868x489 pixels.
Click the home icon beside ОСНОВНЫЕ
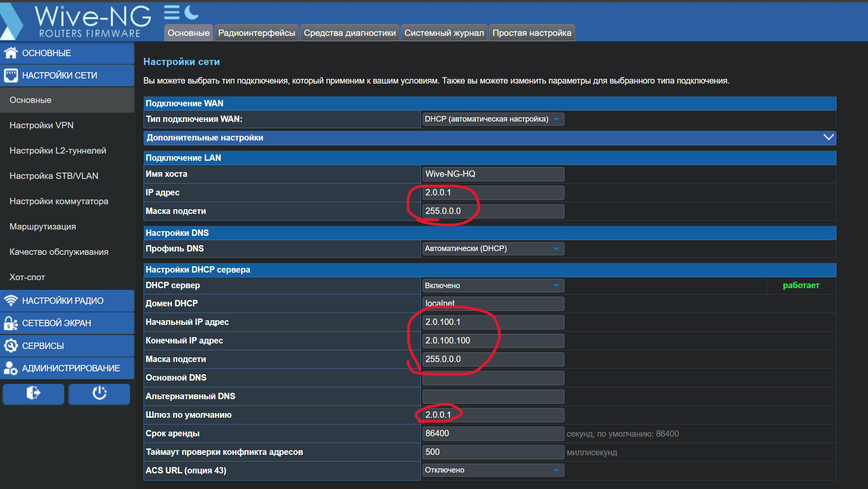click(x=11, y=53)
